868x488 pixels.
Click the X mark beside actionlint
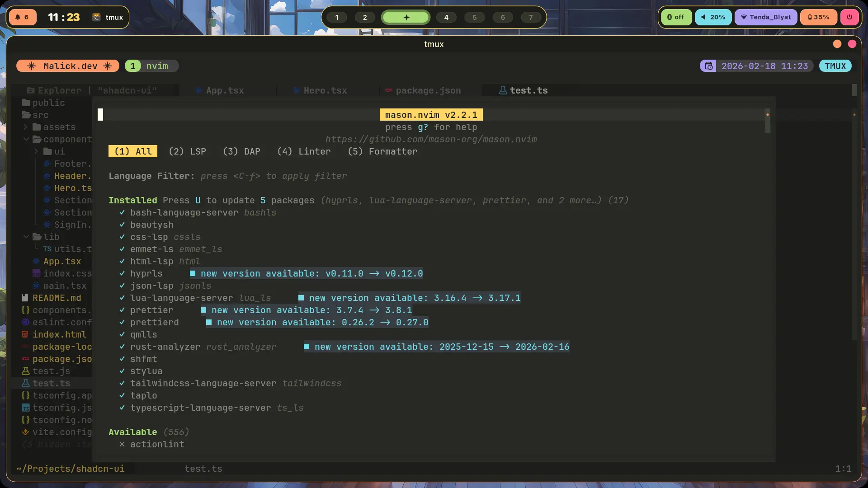point(122,444)
